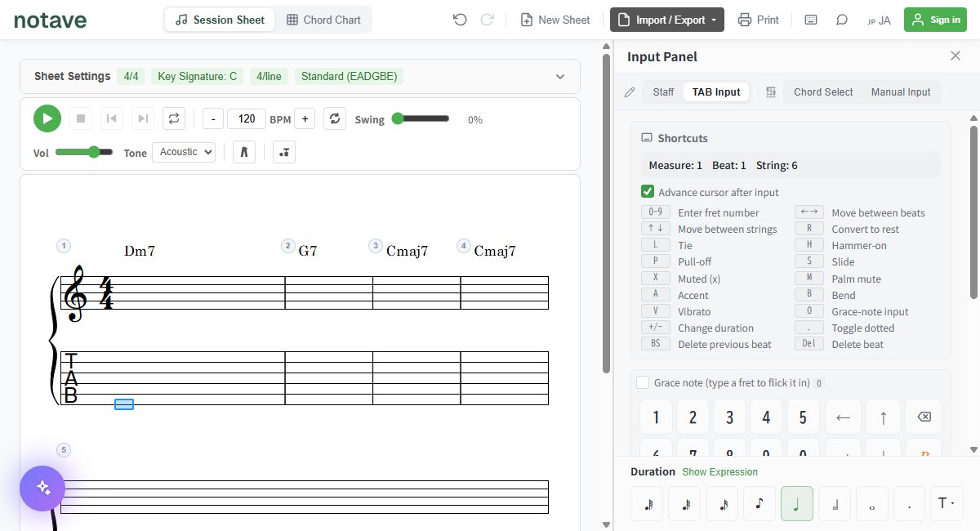Select the whole note duration
This screenshot has width=980, height=531.
click(x=872, y=503)
